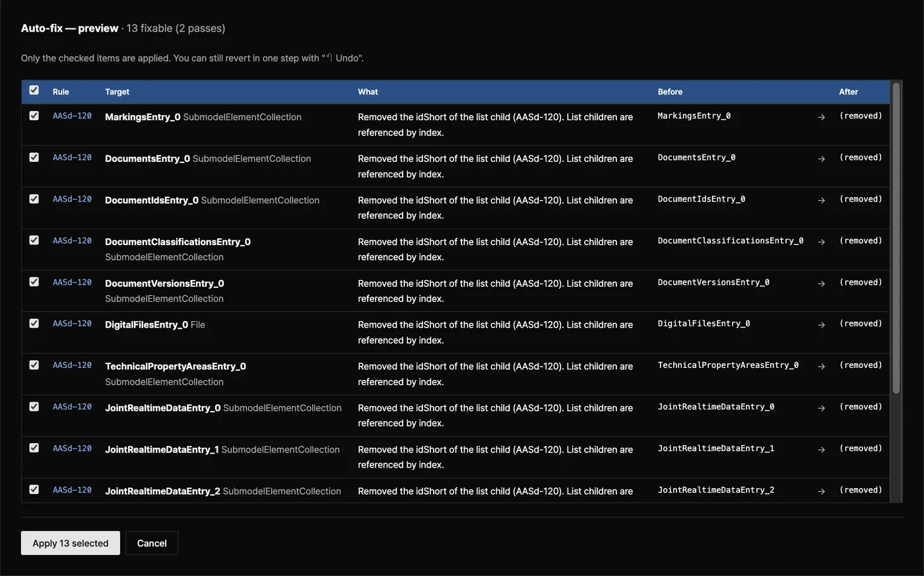Click the Target column header
The height and width of the screenshot is (576, 924).
click(x=117, y=92)
